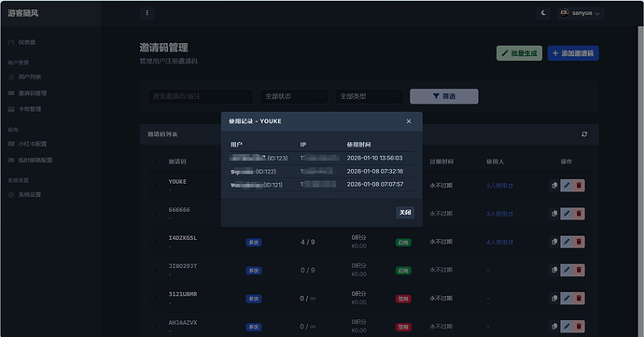Viewport: 644px width, 337px height.
Task: Delete the YOUKE invite code with the trash icon
Action: [579, 186]
